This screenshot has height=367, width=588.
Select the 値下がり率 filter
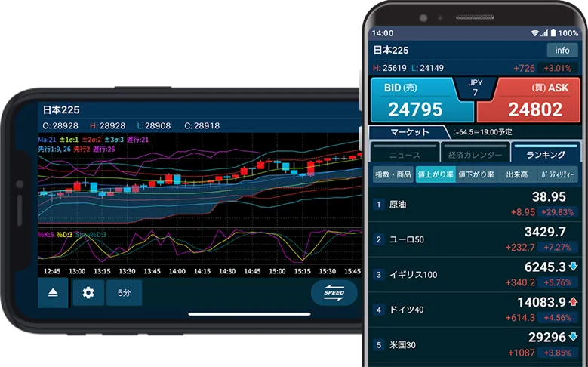(476, 175)
